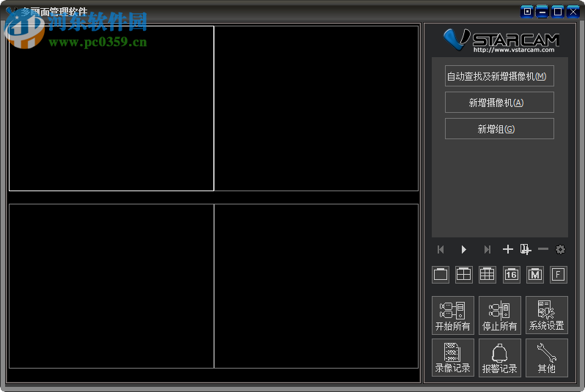
Task: Select the top-right video pane
Action: click(317, 108)
